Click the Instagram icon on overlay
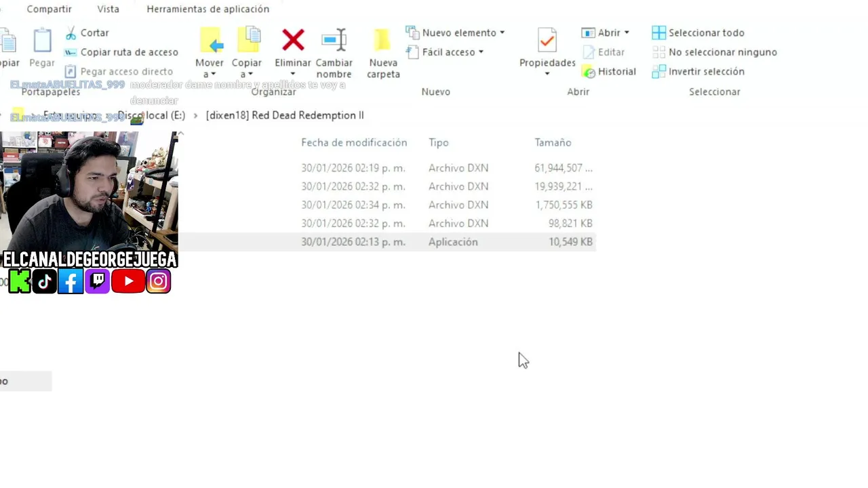This screenshot has height=488, width=868. tap(158, 281)
